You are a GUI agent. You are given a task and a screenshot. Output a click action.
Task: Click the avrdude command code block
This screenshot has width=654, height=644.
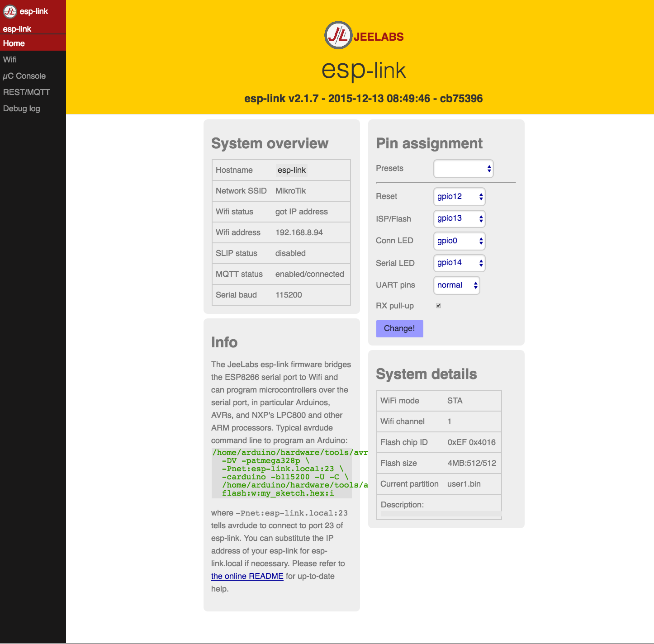point(282,473)
